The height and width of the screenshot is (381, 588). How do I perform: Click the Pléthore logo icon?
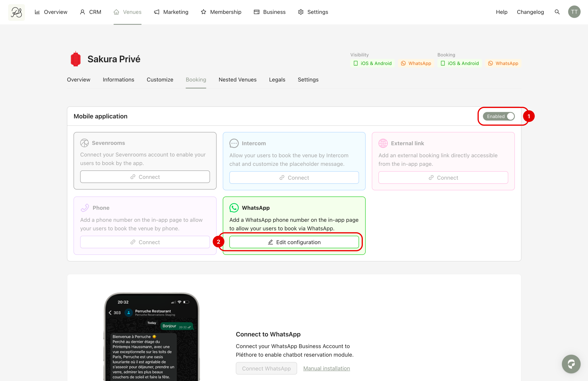coord(16,12)
